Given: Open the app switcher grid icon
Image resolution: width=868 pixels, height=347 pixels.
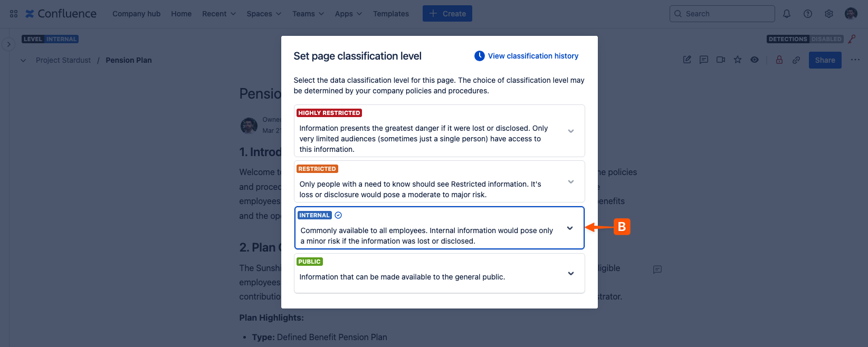Looking at the screenshot, I should pyautogui.click(x=14, y=14).
